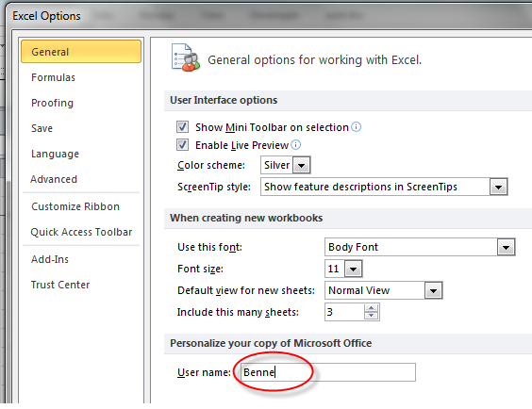
Task: Open Customize Ribbon settings
Action: tap(75, 206)
